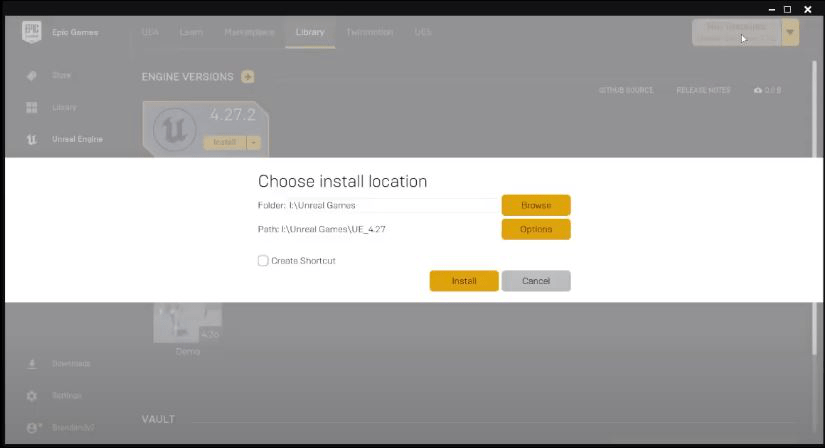Click the ENGINE VERSIONS heading
Image resolution: width=825 pixels, height=448 pixels.
[187, 77]
